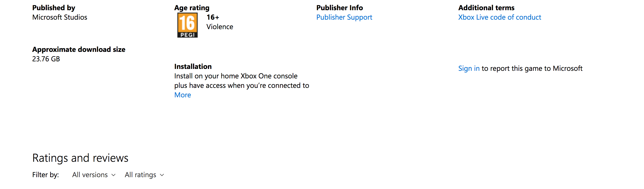The image size is (644, 189).
Task: Click the Ratings and reviews heading
Action: (x=80, y=158)
